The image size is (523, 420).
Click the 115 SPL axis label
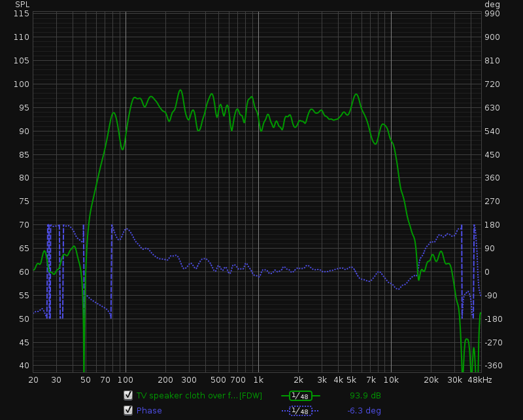pyautogui.click(x=22, y=14)
